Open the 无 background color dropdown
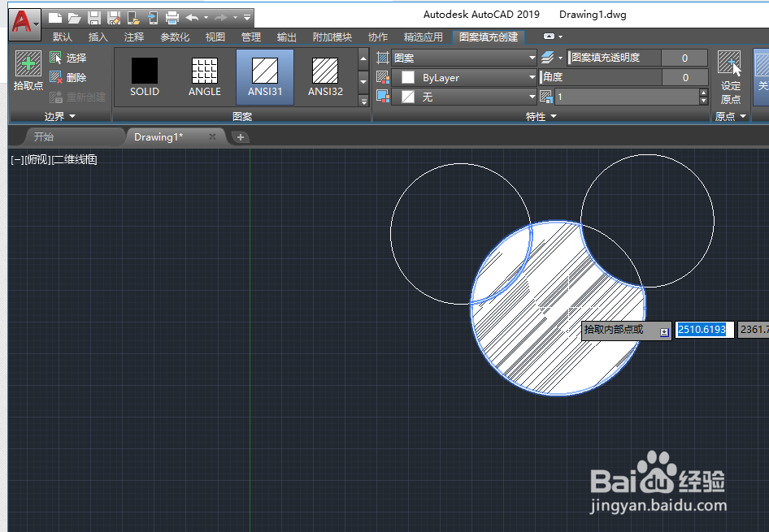The image size is (769, 532). (x=463, y=97)
